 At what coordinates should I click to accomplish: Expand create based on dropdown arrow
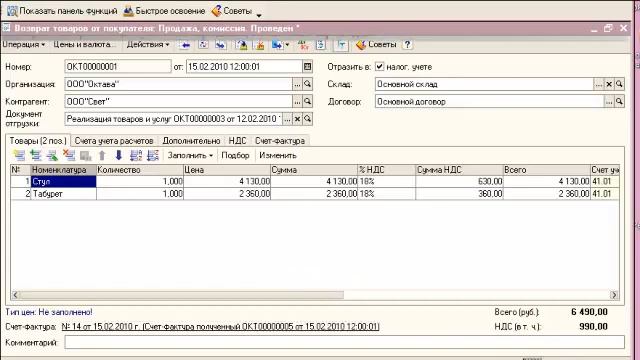click(x=287, y=45)
